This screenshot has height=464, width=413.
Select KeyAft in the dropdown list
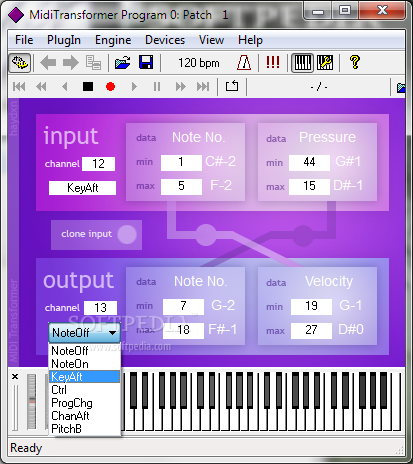click(85, 377)
